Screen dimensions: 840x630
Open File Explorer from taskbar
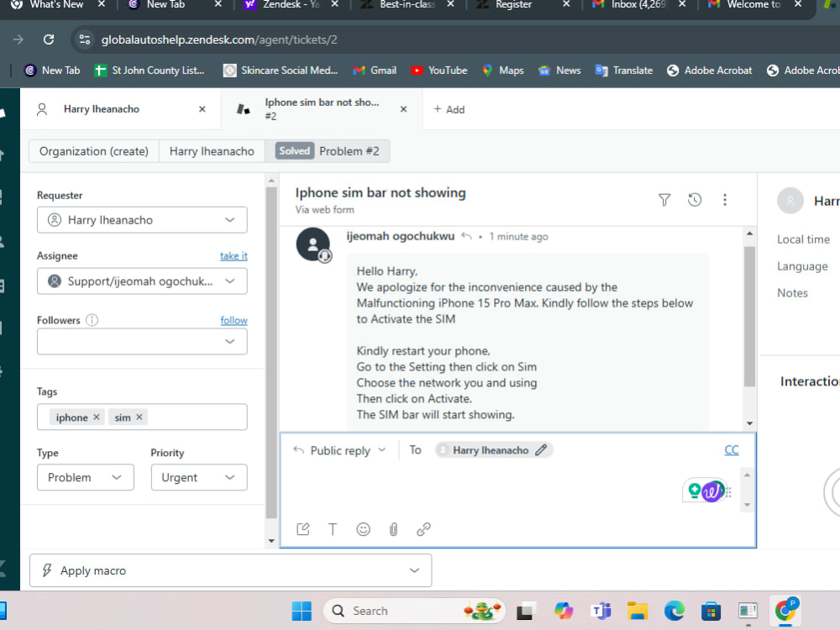pyautogui.click(x=638, y=611)
